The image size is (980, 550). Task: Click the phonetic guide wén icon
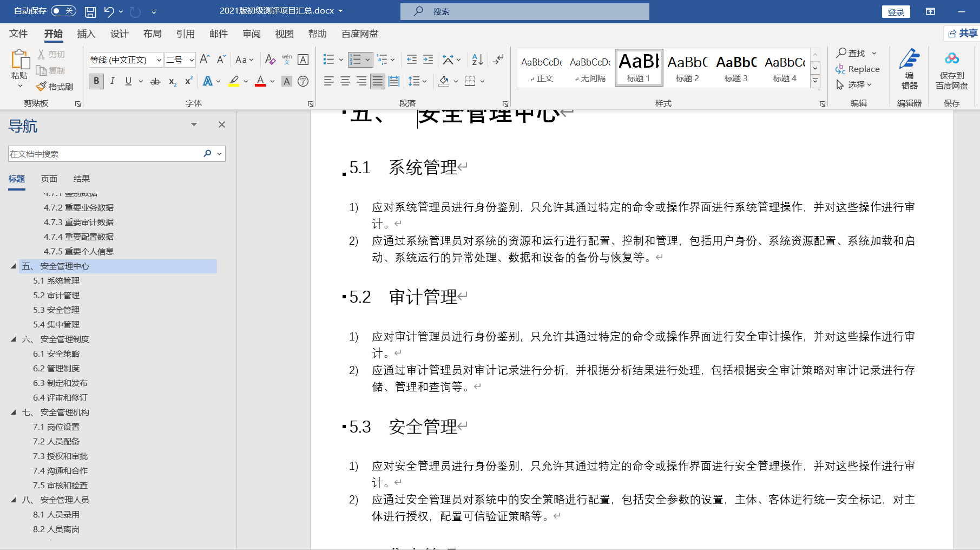click(287, 60)
